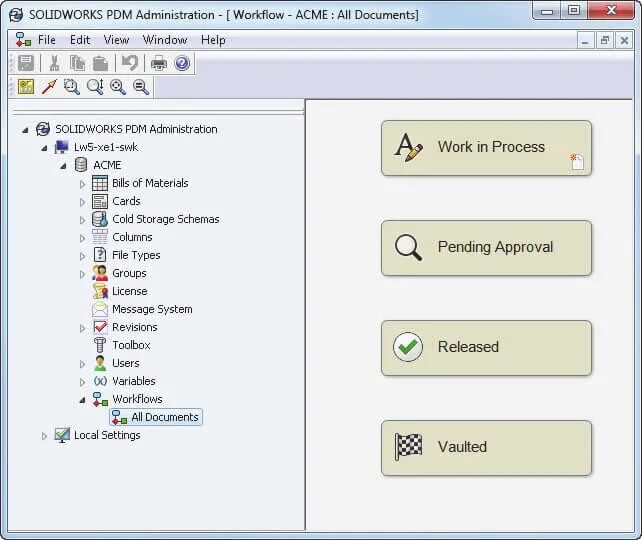The image size is (642, 540).
Task: Click the Toolbox screw icon
Action: (x=100, y=345)
